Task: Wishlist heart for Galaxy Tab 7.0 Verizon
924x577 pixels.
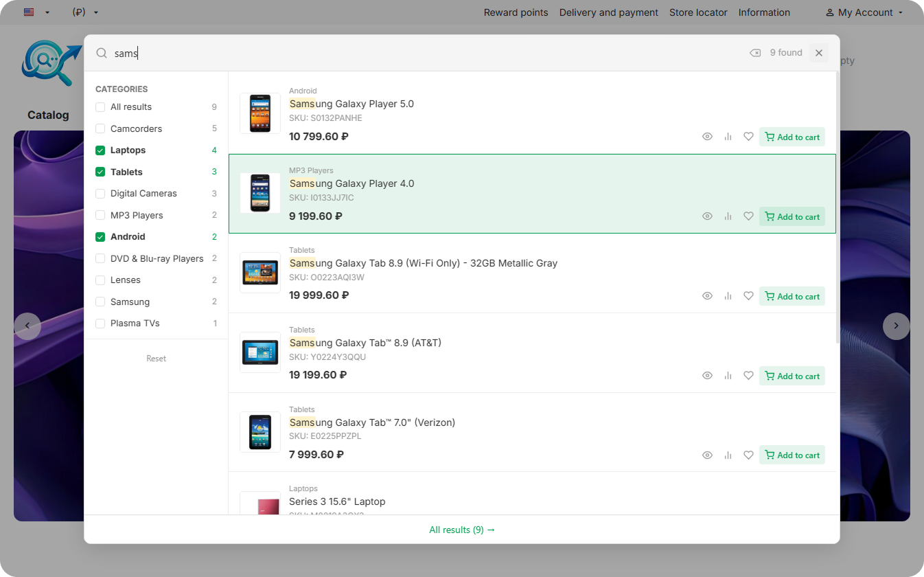Action: pyautogui.click(x=748, y=455)
